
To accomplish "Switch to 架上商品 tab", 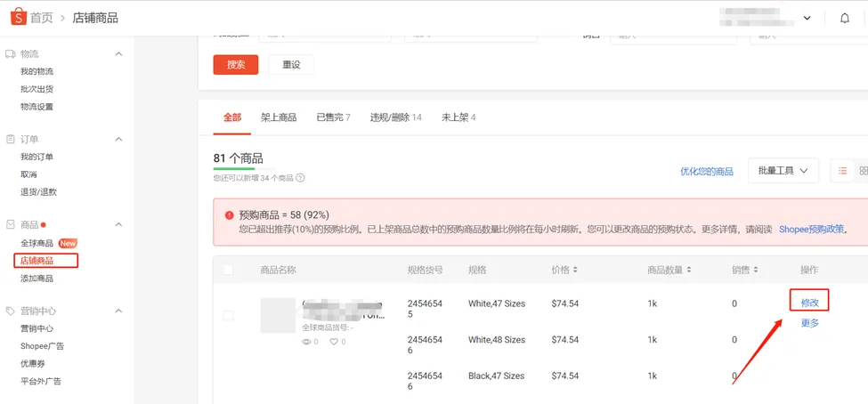I will [x=279, y=117].
